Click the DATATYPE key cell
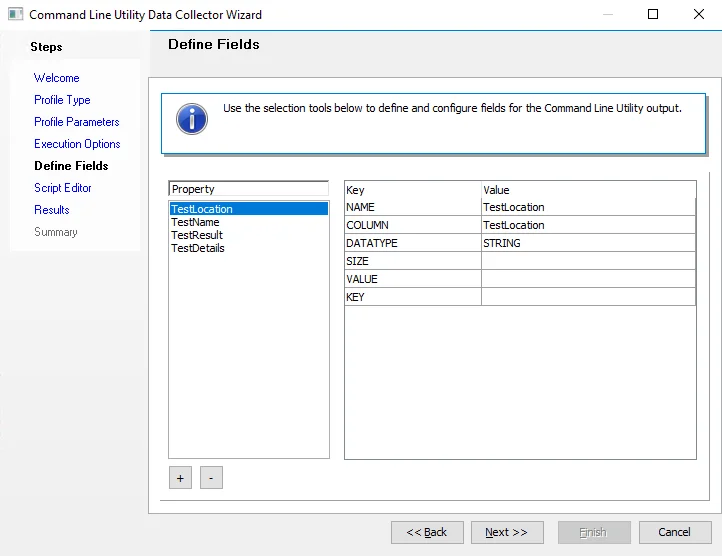 coord(413,243)
